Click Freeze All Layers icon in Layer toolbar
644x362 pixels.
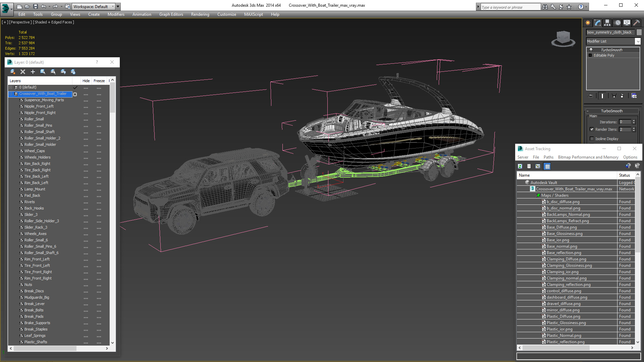tap(73, 72)
